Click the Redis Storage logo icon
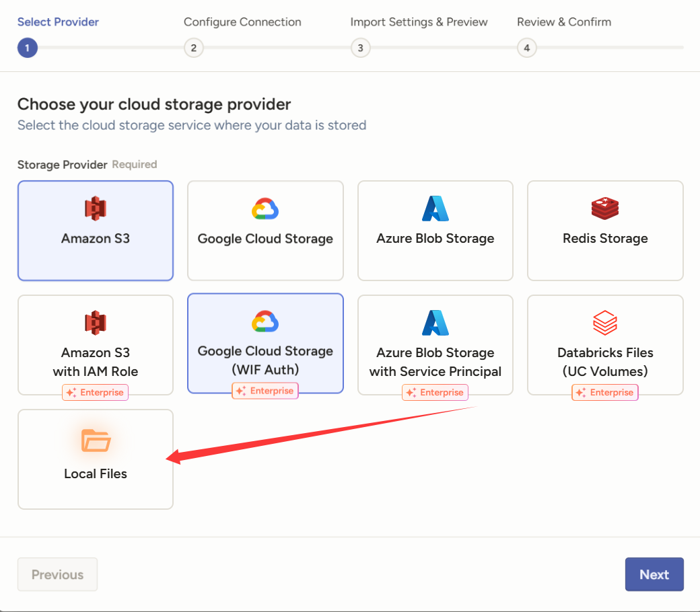The width and height of the screenshot is (700, 612). pyautogui.click(x=605, y=208)
